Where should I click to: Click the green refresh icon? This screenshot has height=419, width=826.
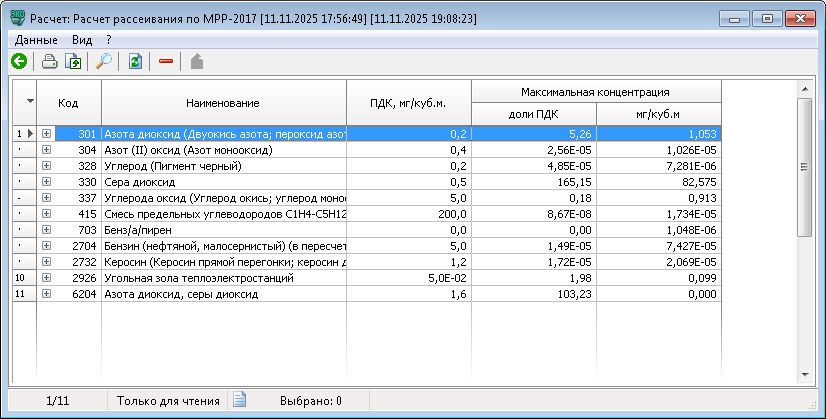135,62
